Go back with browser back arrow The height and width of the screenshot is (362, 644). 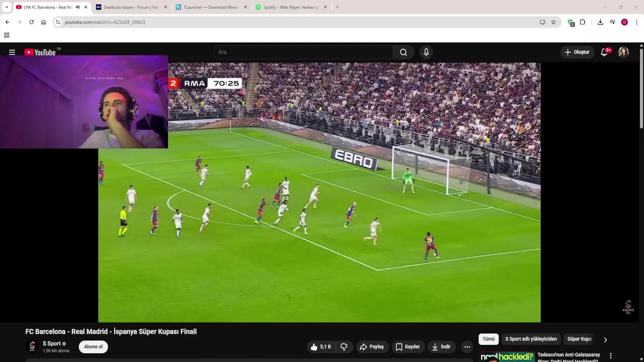point(7,22)
